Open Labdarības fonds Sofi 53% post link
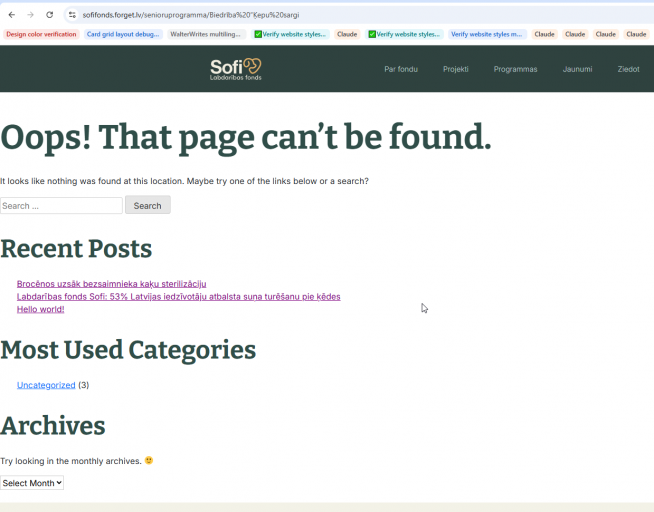654x512 pixels. (x=179, y=296)
